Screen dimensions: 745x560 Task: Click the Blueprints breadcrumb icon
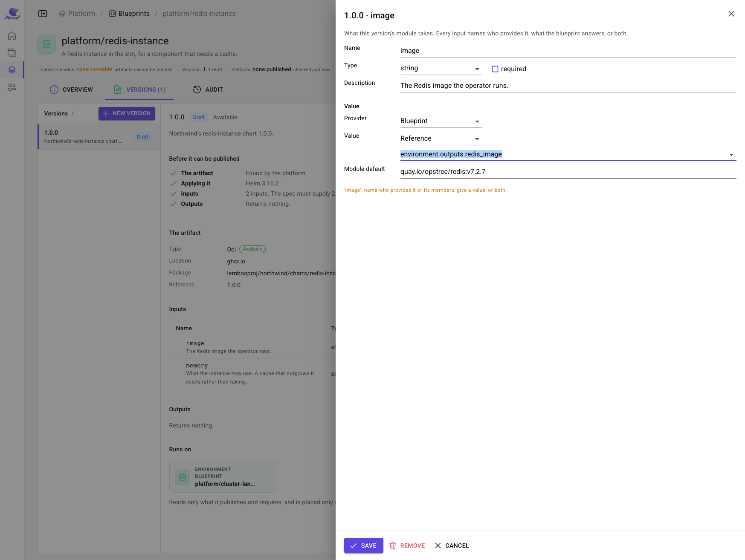point(113,14)
